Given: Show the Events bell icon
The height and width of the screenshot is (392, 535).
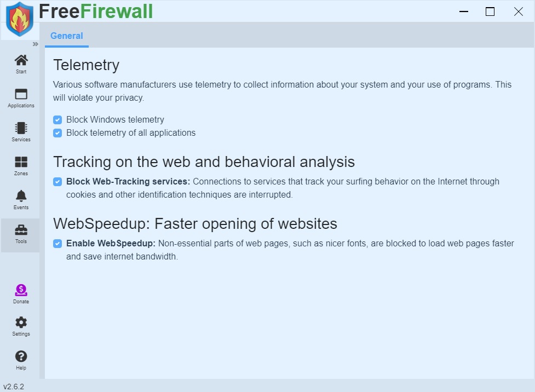Looking at the screenshot, I should click(21, 196).
